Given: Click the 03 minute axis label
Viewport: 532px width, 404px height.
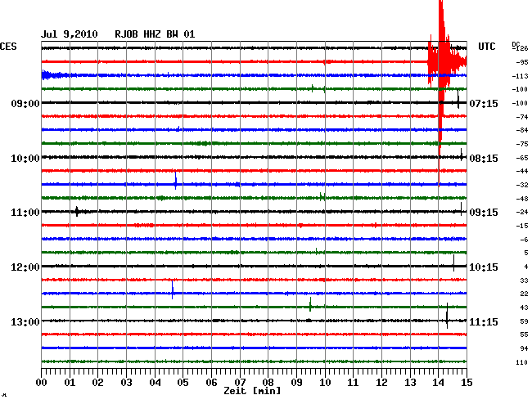Looking at the screenshot, I should (x=126, y=383).
